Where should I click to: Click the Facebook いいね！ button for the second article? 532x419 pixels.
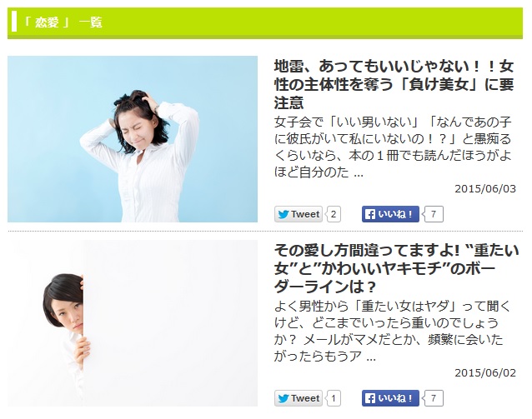pyautogui.click(x=390, y=398)
